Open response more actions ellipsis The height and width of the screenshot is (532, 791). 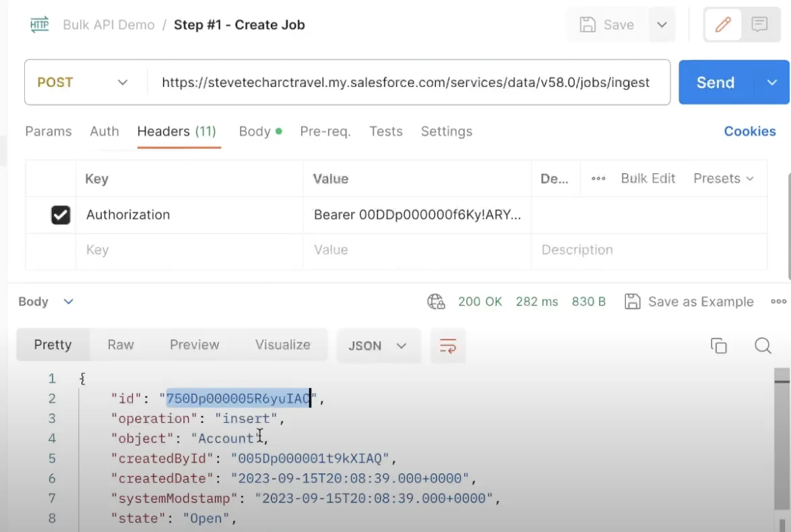point(778,302)
